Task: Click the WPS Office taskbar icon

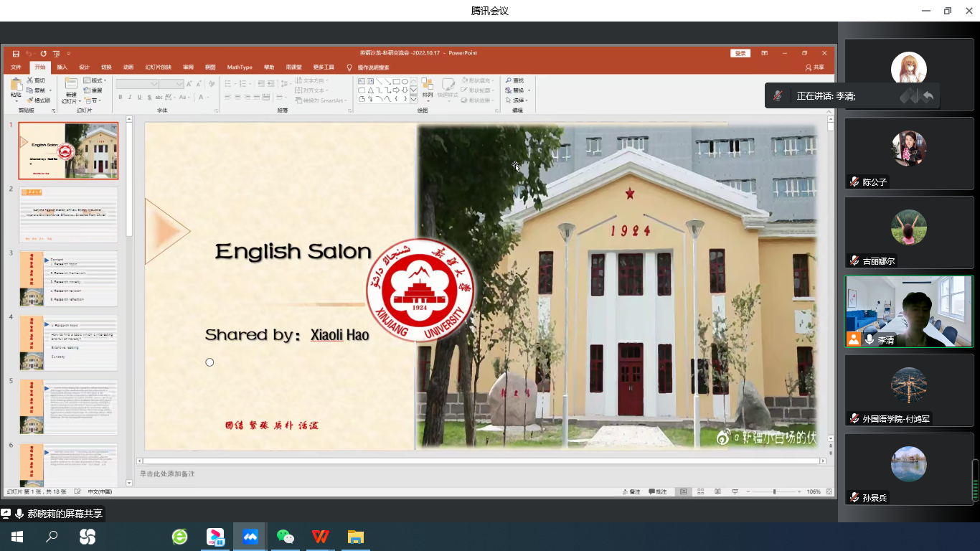Action: (x=320, y=537)
